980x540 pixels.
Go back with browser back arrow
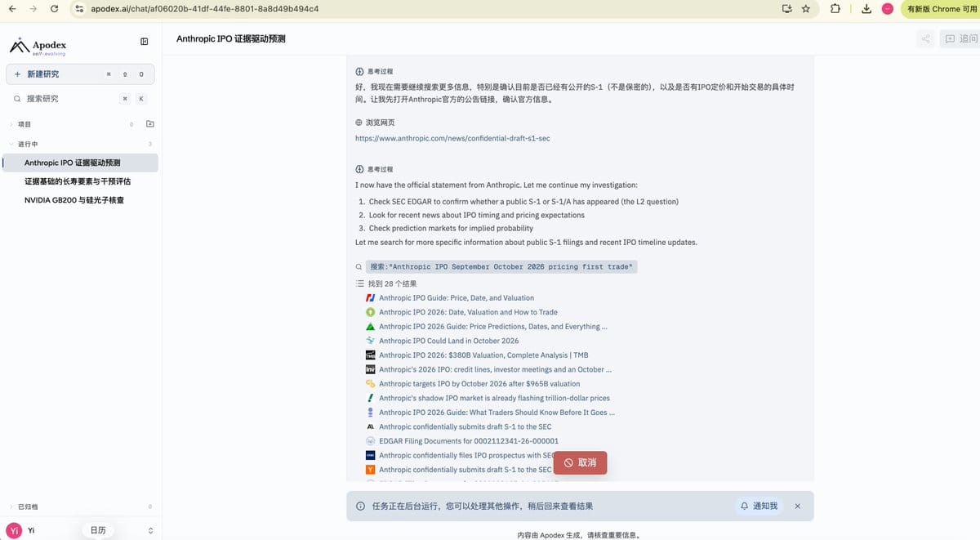tap(12, 8)
